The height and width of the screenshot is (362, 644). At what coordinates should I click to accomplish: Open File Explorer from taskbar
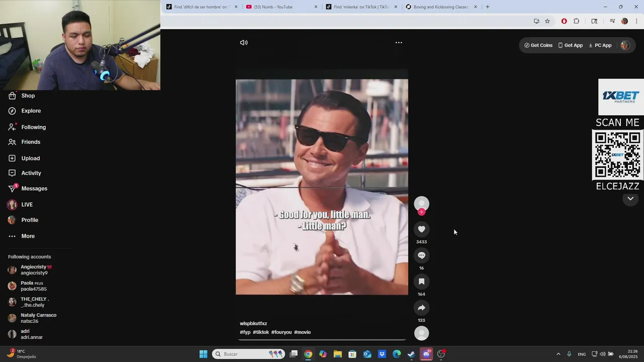pyautogui.click(x=338, y=354)
